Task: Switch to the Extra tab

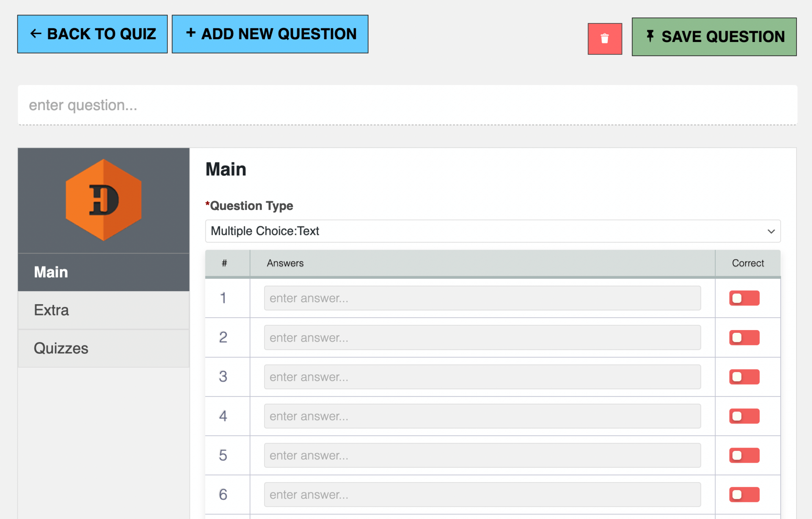Action: (x=51, y=310)
